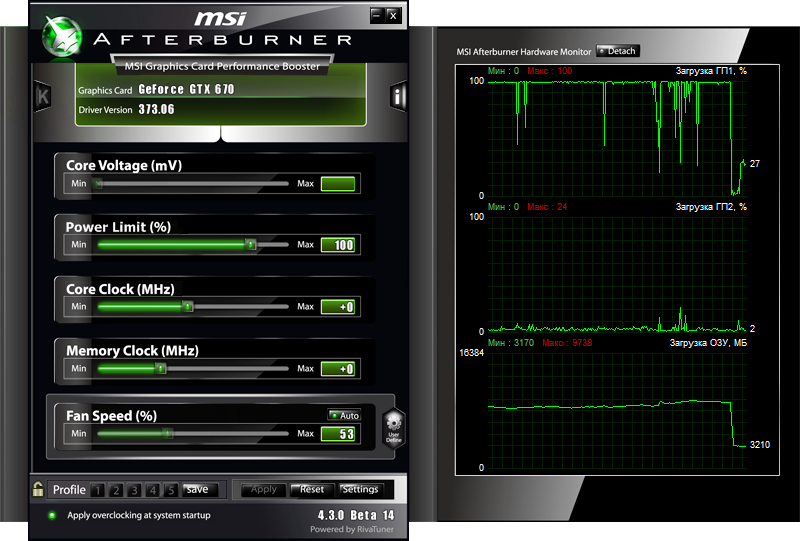The height and width of the screenshot is (541, 800).
Task: Detach the Hardware Monitor window
Action: [x=617, y=51]
